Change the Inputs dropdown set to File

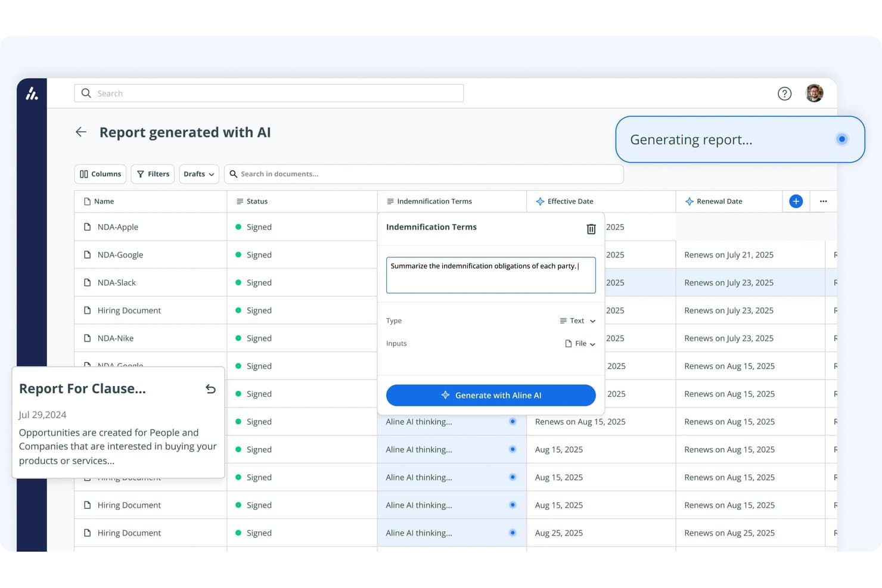[x=580, y=344]
